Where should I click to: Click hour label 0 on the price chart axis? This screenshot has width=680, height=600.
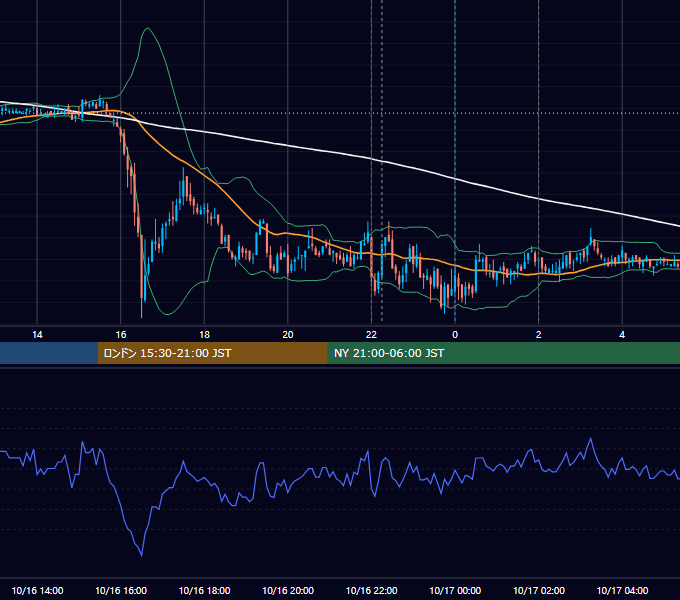pos(455,335)
